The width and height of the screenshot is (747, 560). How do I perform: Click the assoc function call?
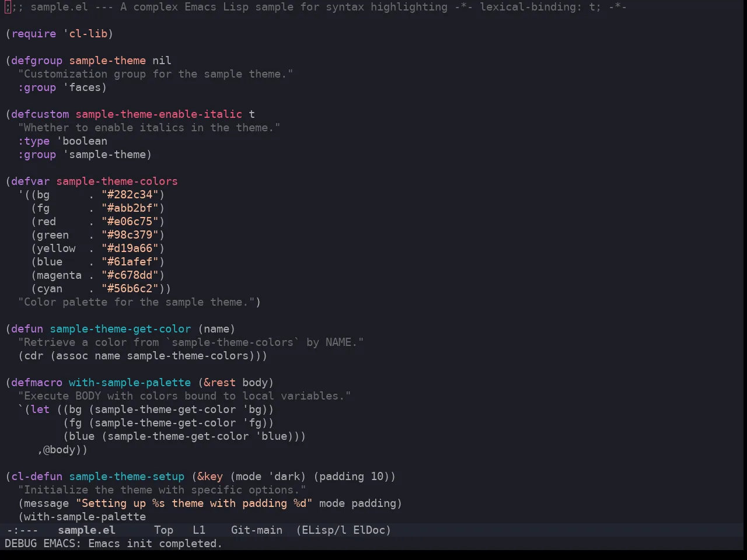coord(72,356)
